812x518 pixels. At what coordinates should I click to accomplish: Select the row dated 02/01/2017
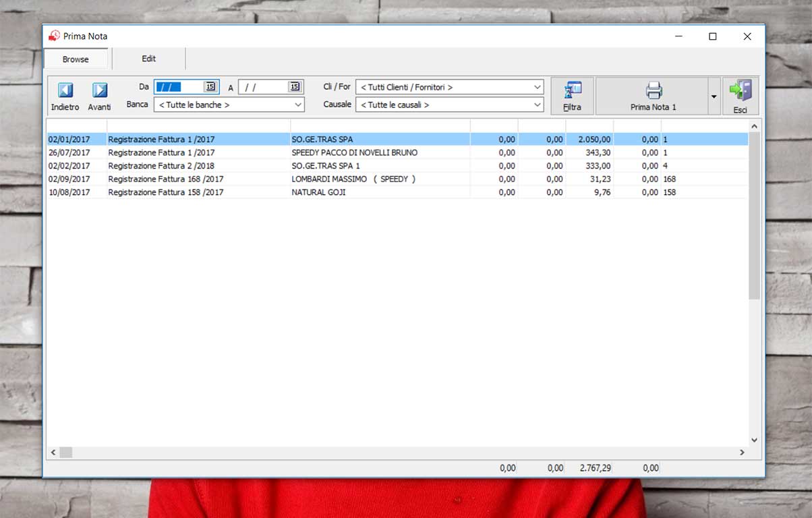pyautogui.click(x=397, y=140)
